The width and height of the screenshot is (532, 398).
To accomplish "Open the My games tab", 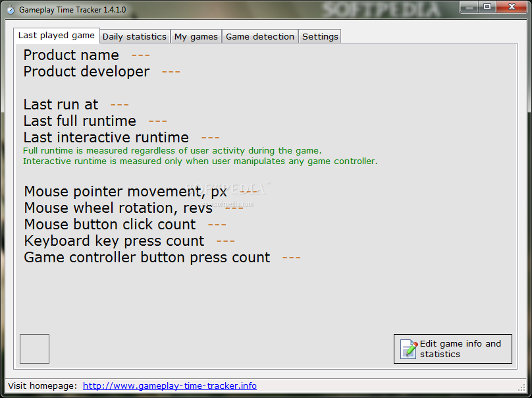I will click(196, 36).
